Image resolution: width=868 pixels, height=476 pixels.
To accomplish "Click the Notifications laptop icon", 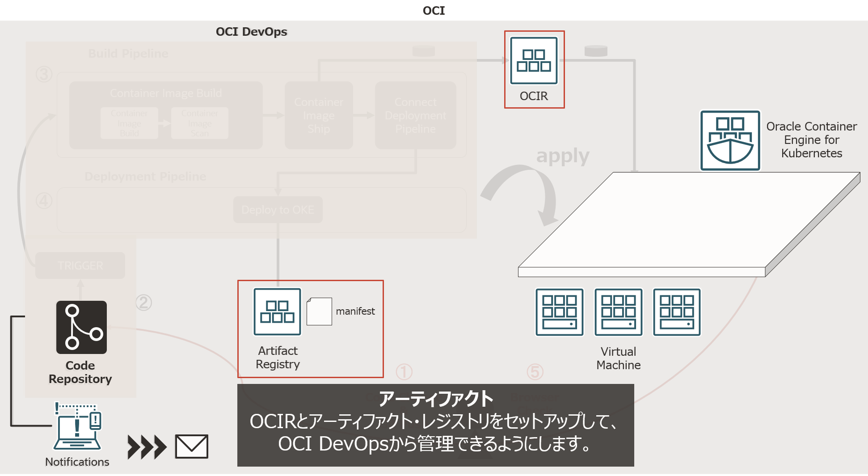I will click(x=78, y=427).
